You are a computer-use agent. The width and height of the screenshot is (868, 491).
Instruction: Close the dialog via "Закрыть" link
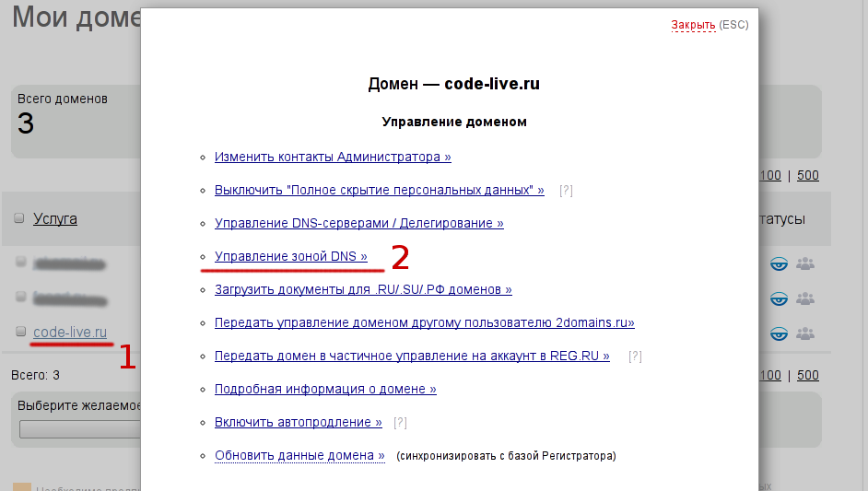(x=693, y=25)
